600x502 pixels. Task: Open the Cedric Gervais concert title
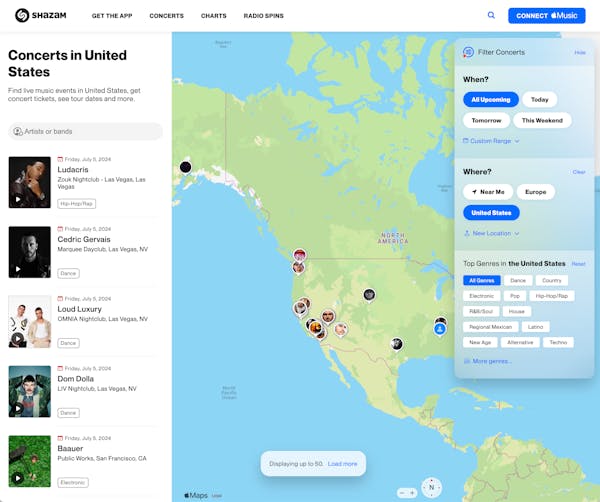pos(84,239)
